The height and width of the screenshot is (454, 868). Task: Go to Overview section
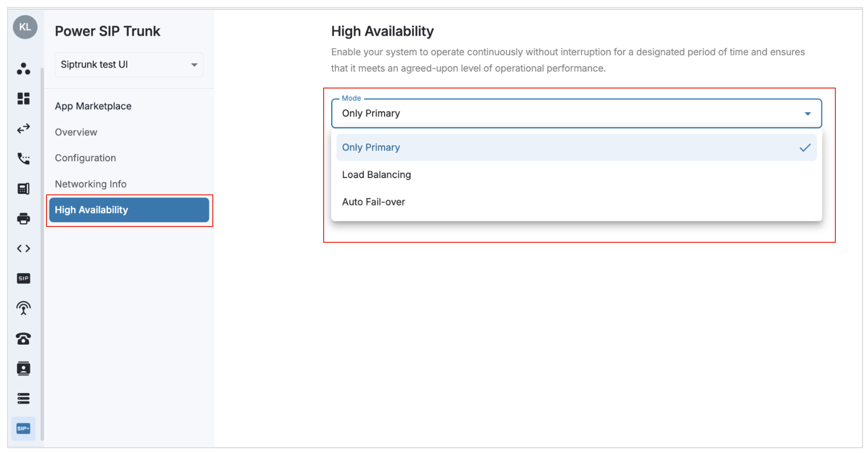pyautogui.click(x=76, y=132)
